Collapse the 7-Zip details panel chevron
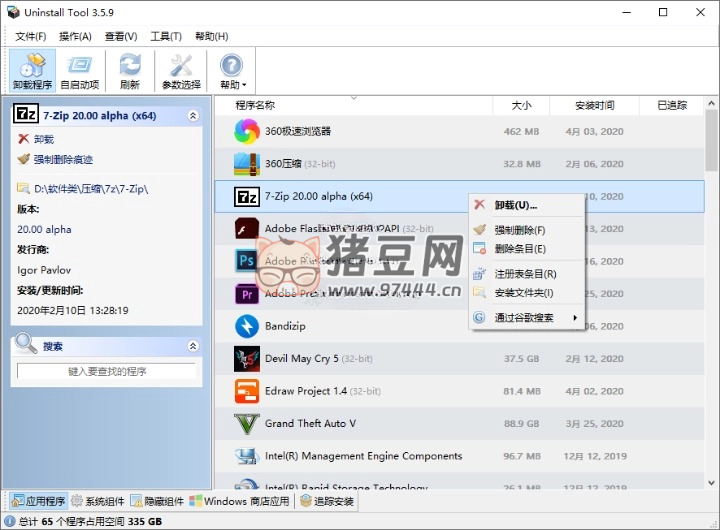 click(x=193, y=115)
